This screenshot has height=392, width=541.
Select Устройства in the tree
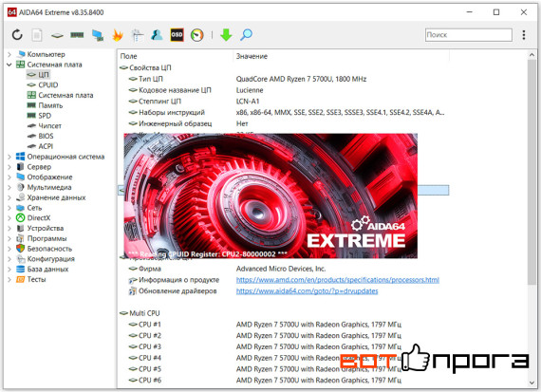click(x=40, y=228)
